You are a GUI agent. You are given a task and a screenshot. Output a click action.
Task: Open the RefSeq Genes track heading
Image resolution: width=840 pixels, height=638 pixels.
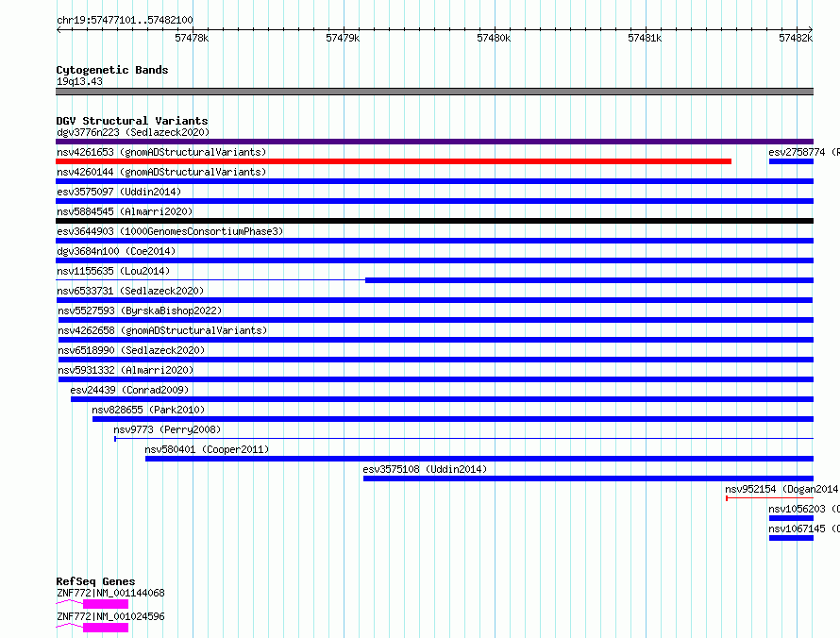(95, 581)
